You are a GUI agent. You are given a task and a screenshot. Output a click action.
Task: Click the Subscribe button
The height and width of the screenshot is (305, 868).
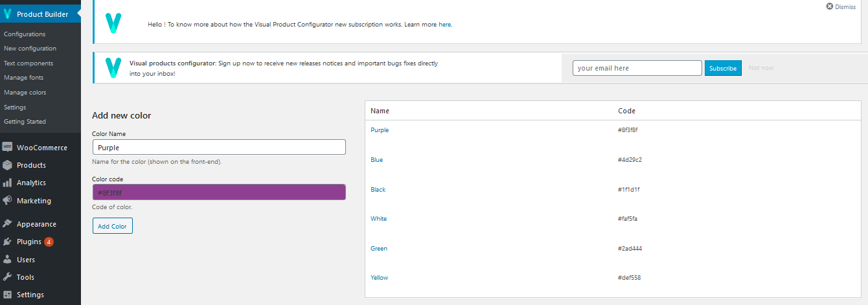pyautogui.click(x=723, y=68)
